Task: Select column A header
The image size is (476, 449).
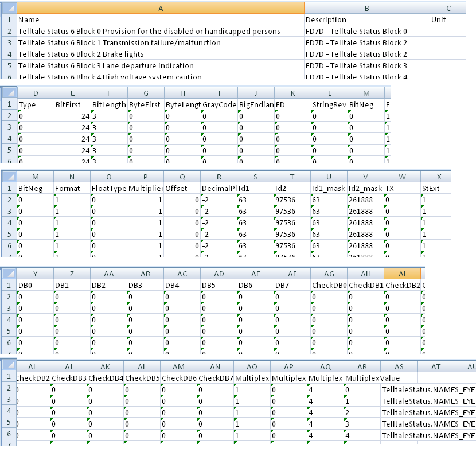Action: point(161,9)
